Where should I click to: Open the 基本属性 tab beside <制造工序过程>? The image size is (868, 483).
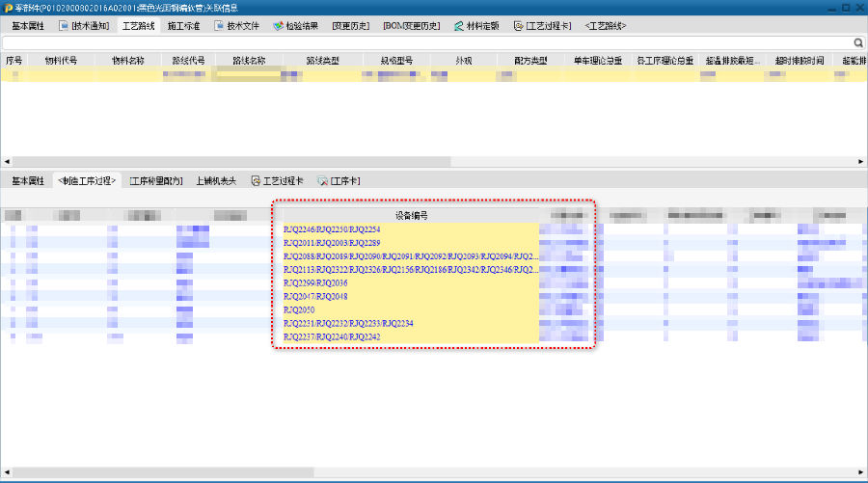(x=28, y=181)
